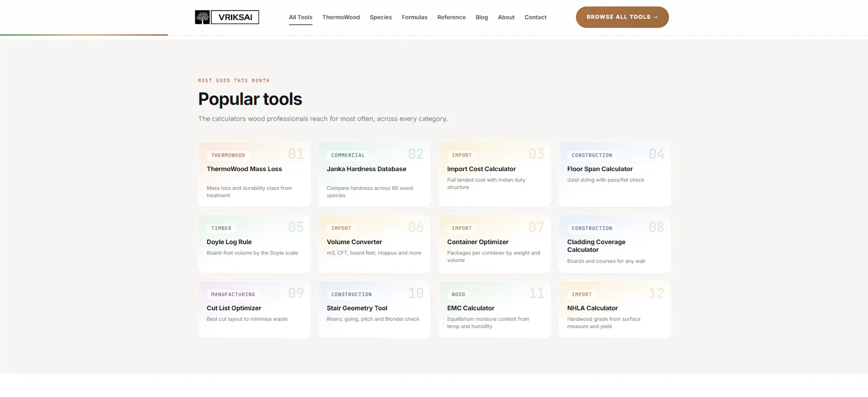The width and height of the screenshot is (868, 397).
Task: Open the Contact page link
Action: pos(535,17)
